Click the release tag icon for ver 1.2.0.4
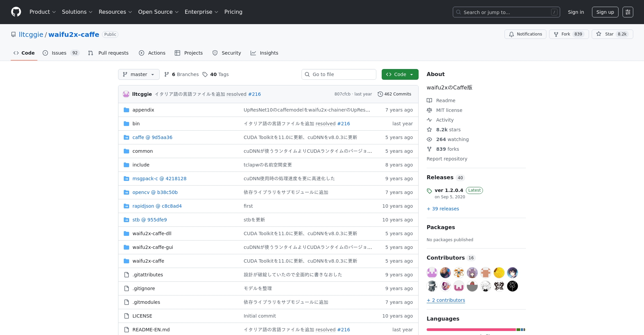Viewport: 644px width, 335px height. 429,191
